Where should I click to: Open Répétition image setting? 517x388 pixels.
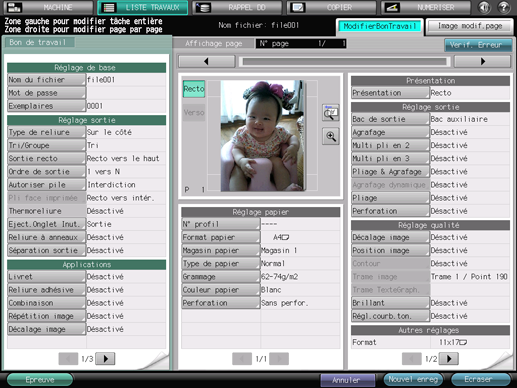[x=46, y=316]
